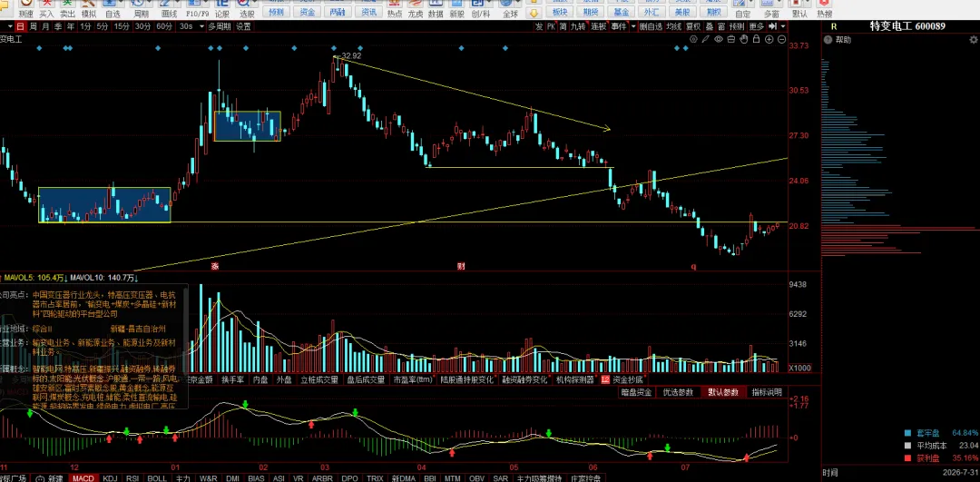Select the 融资融券变化 tab
Screen dimensions: 980x482
[524, 379]
